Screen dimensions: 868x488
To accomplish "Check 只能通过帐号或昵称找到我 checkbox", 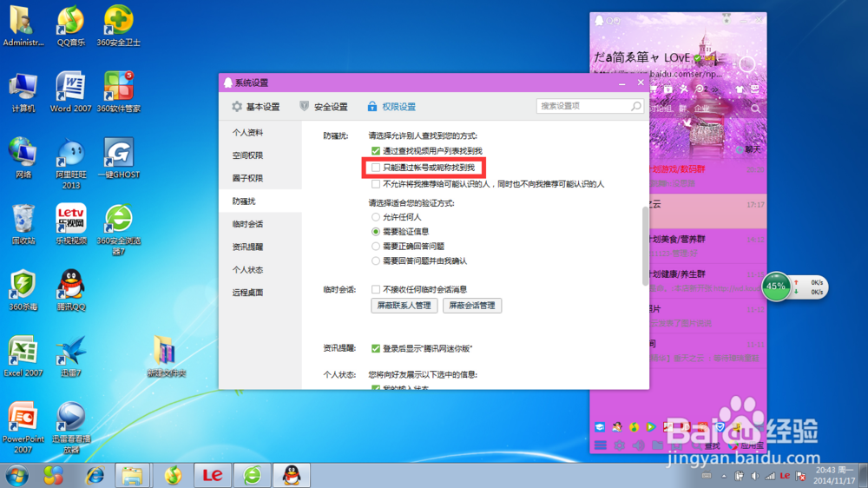I will (x=376, y=168).
